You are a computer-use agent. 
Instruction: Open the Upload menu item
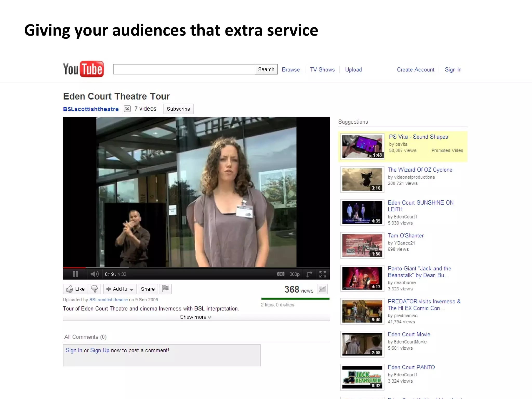(x=353, y=70)
